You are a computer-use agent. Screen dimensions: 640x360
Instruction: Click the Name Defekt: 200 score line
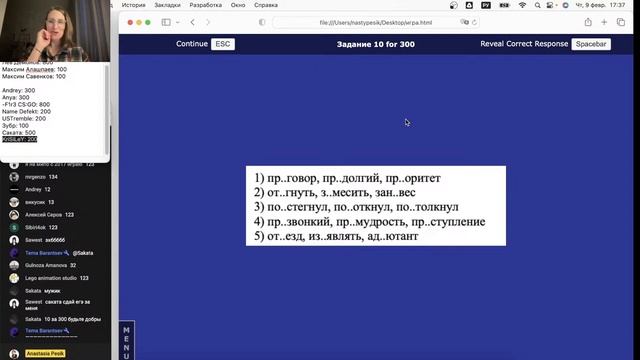(27, 111)
